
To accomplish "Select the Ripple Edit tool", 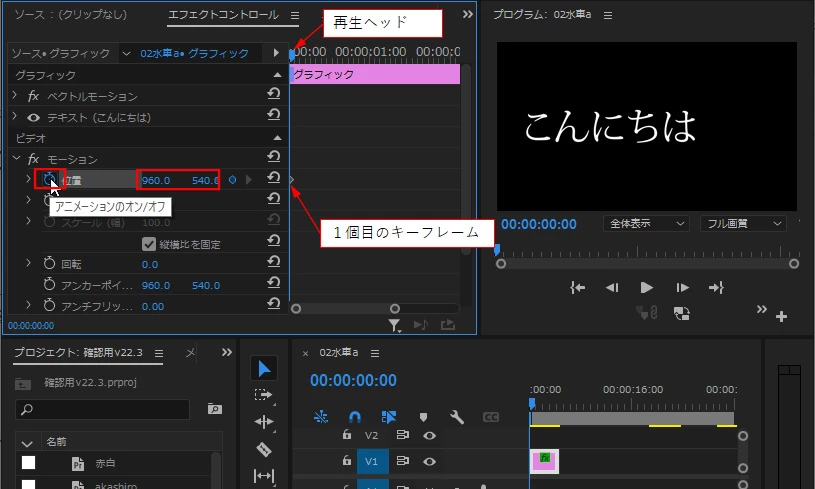I will 264,422.
